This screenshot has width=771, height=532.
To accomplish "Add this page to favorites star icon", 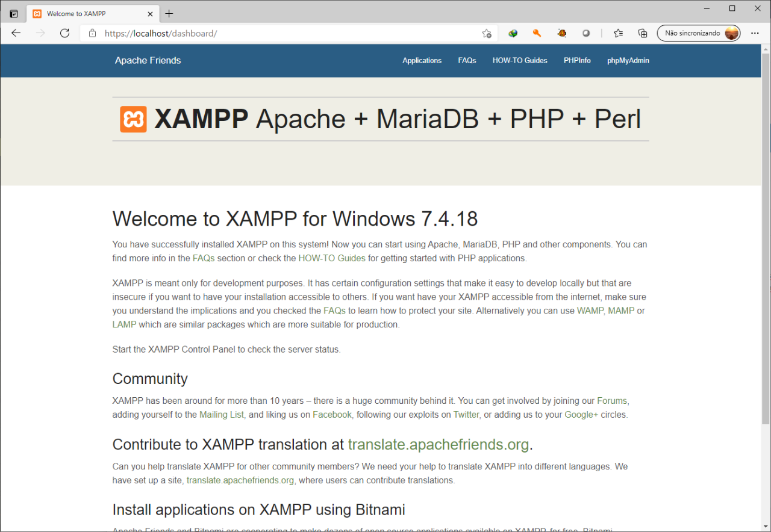I will coord(487,34).
